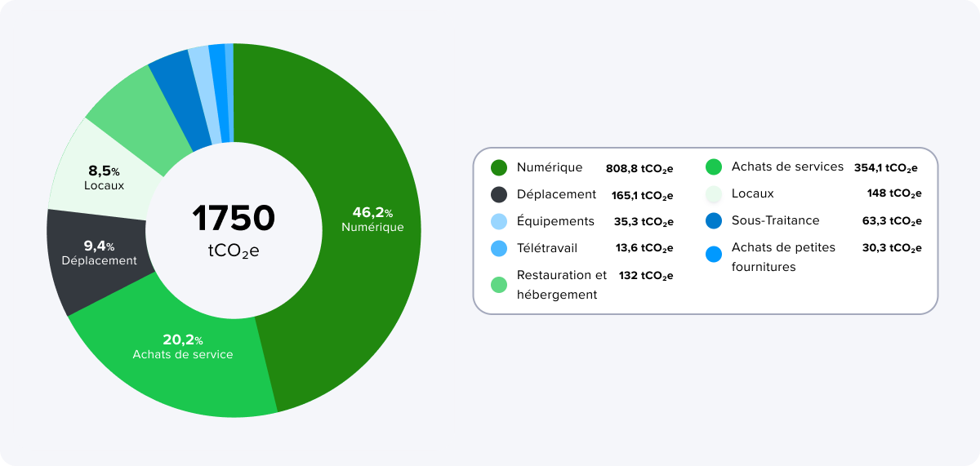Click the Déplacement dark gray legend dot

click(499, 195)
